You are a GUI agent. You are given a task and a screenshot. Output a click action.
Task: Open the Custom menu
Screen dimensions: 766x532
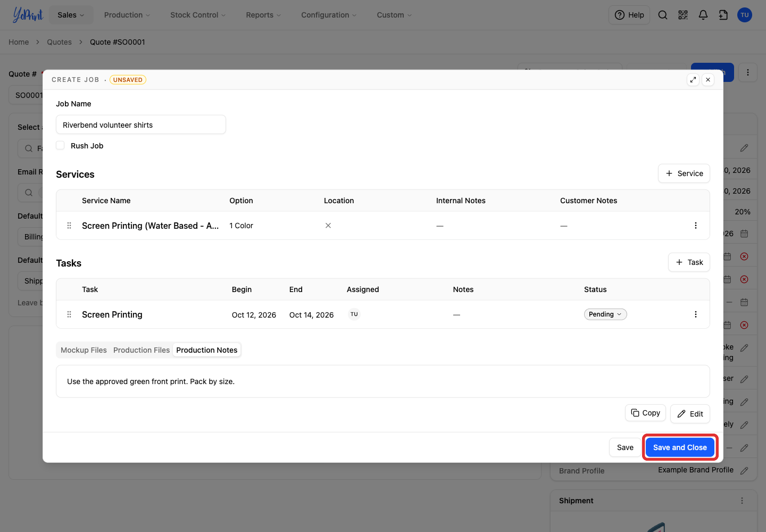[394, 15]
